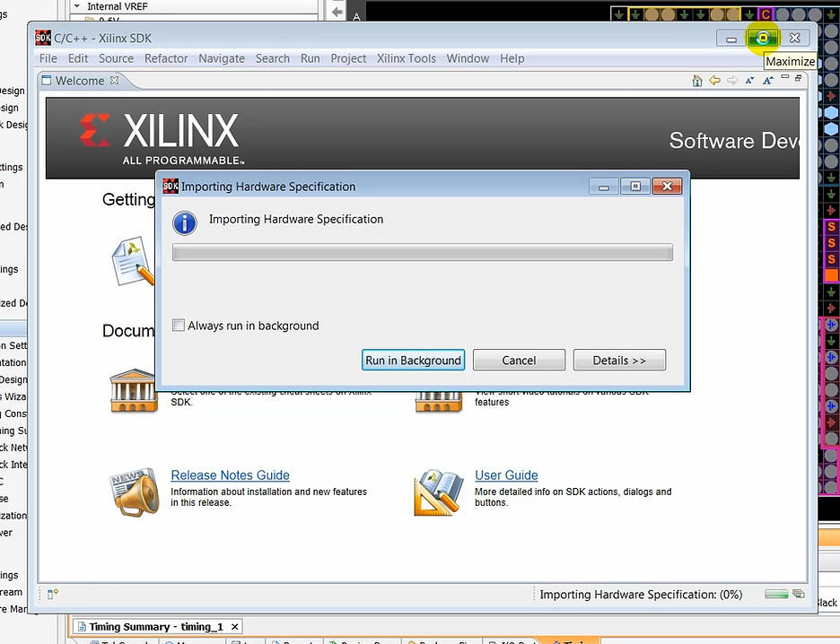The height and width of the screenshot is (644, 840).
Task: Open the Xilinx Tools menu
Action: (406, 58)
